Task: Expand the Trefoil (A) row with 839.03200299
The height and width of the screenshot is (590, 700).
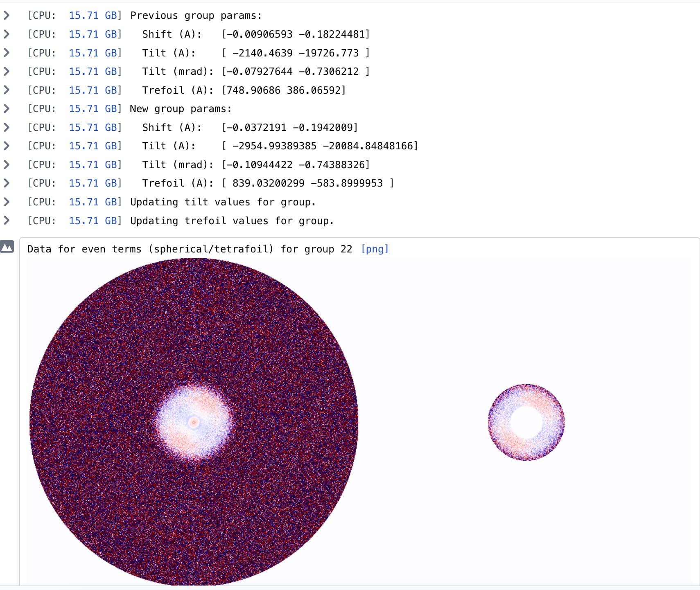Action: [7, 183]
